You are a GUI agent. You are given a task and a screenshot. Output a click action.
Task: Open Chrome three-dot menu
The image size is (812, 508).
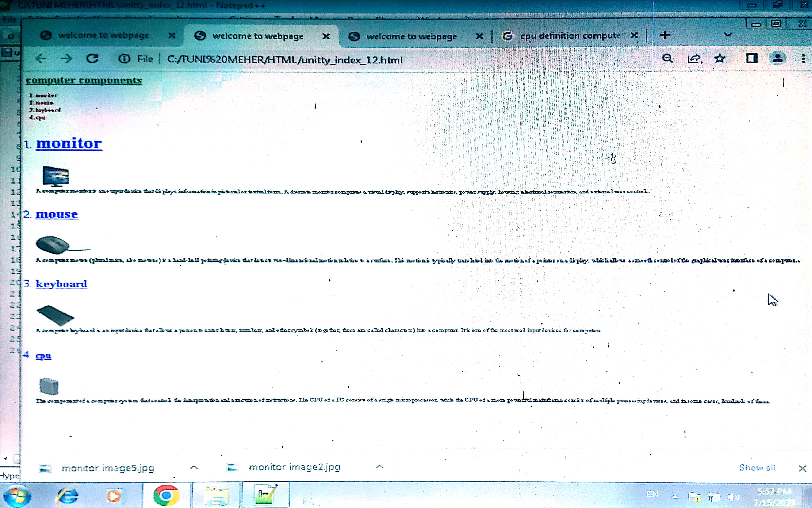tap(804, 59)
